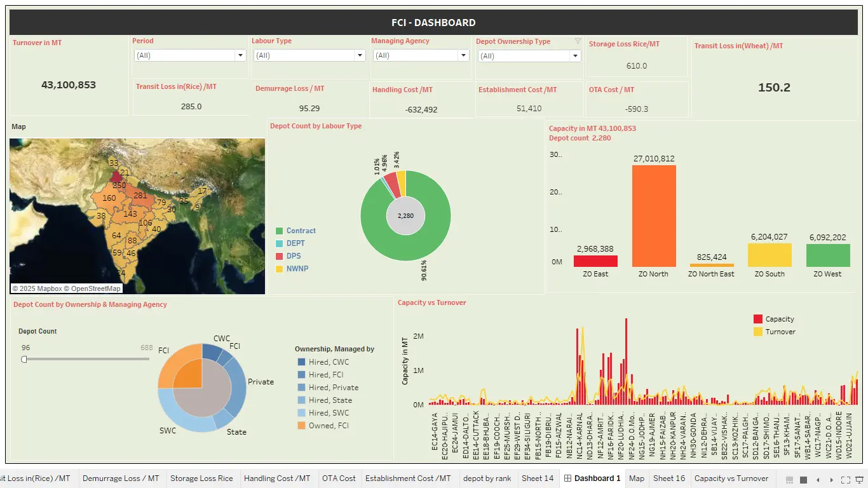Click map region labeled 250
868x488 pixels.
point(119,186)
